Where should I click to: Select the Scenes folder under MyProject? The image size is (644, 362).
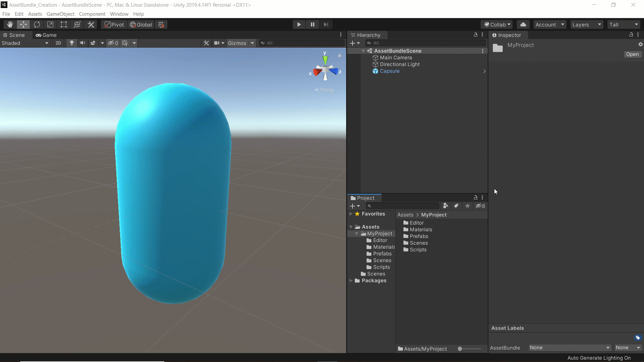coord(382,260)
